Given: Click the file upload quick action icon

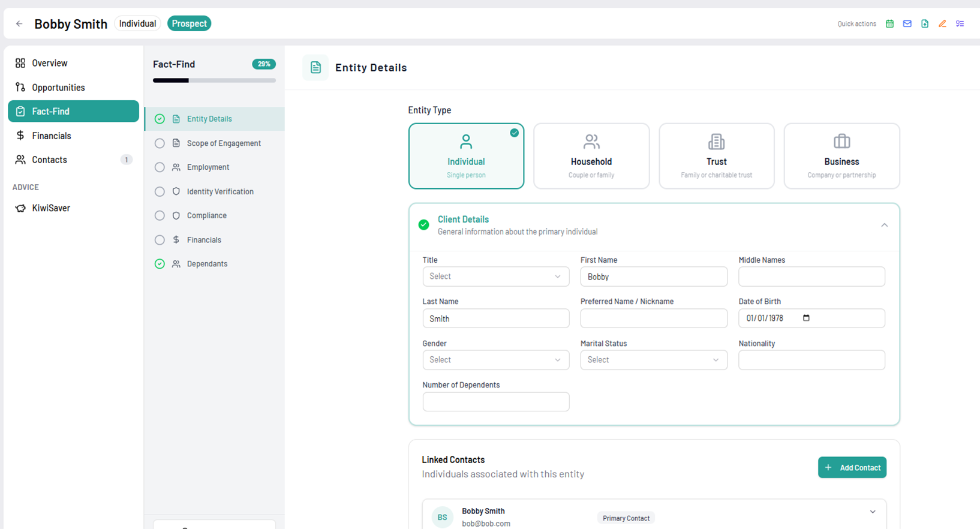Looking at the screenshot, I should [x=925, y=24].
